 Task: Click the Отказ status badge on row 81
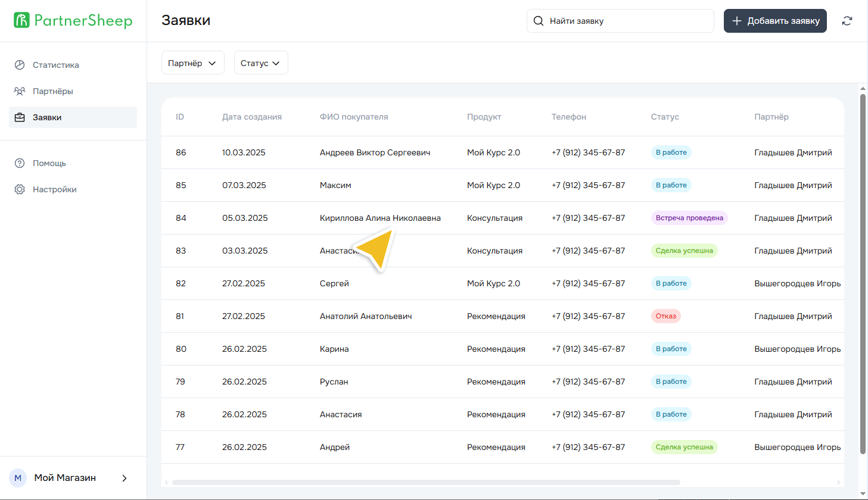(x=665, y=315)
